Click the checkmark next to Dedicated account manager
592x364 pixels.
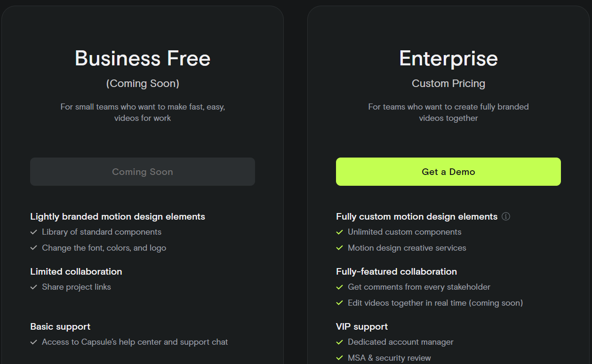[x=340, y=342]
